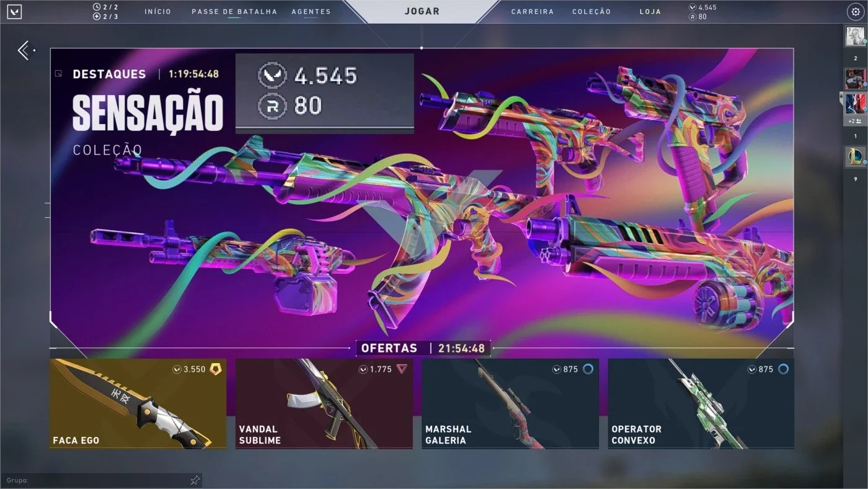Viewport: 868px width, 489px height.
Task: Open the Faca Ego offer card
Action: click(x=138, y=403)
